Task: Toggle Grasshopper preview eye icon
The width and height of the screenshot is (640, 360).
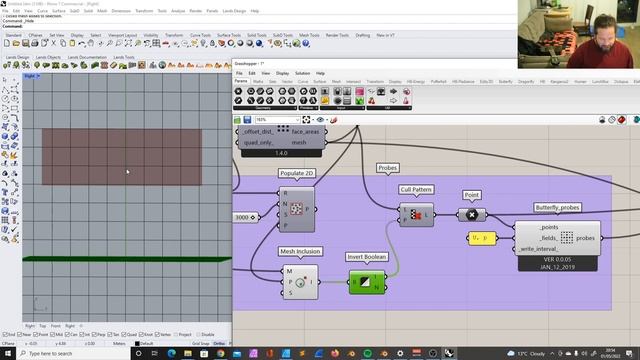Action: pos(320,120)
